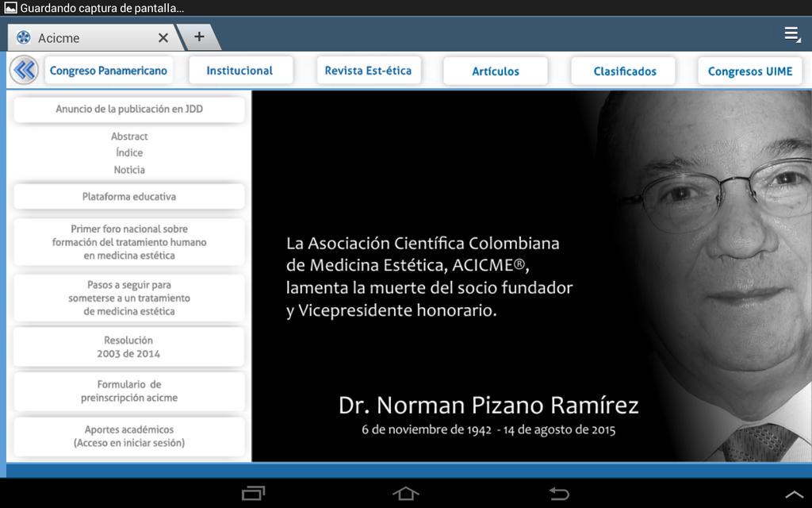This screenshot has width=812, height=508.
Task: Open the Revista Est-ética menu
Action: click(x=369, y=71)
